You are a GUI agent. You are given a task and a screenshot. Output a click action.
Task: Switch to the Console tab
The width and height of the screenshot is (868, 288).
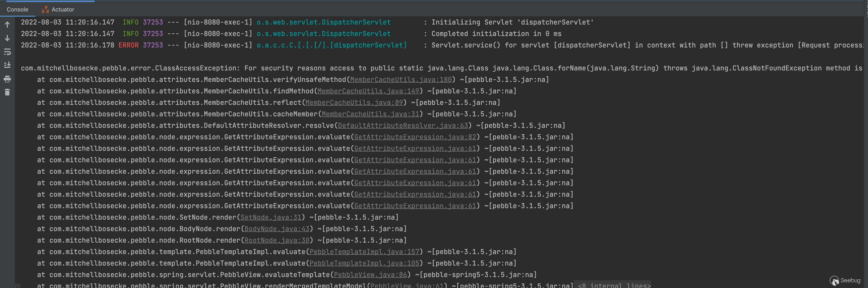17,9
